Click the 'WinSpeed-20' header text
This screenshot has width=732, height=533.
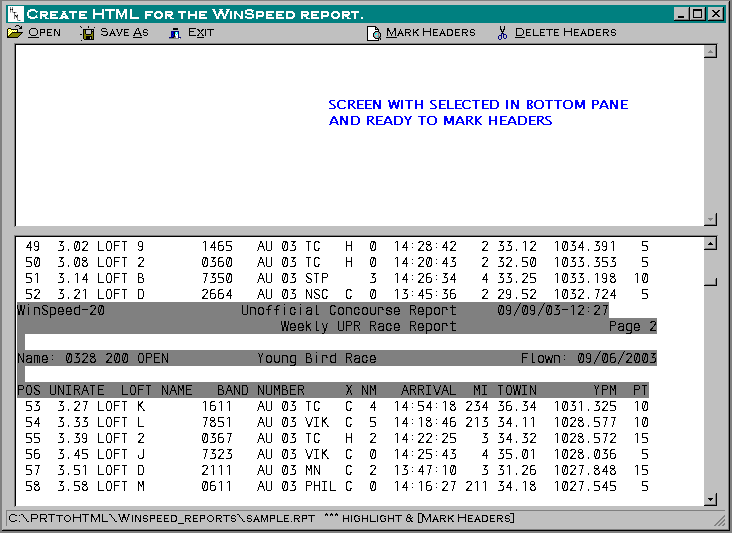tap(61, 310)
